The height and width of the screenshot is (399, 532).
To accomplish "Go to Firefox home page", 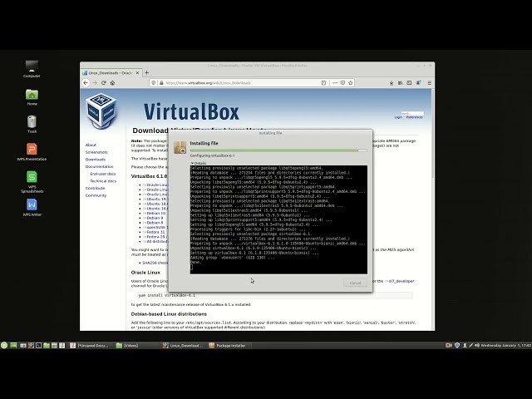I will click(x=113, y=83).
